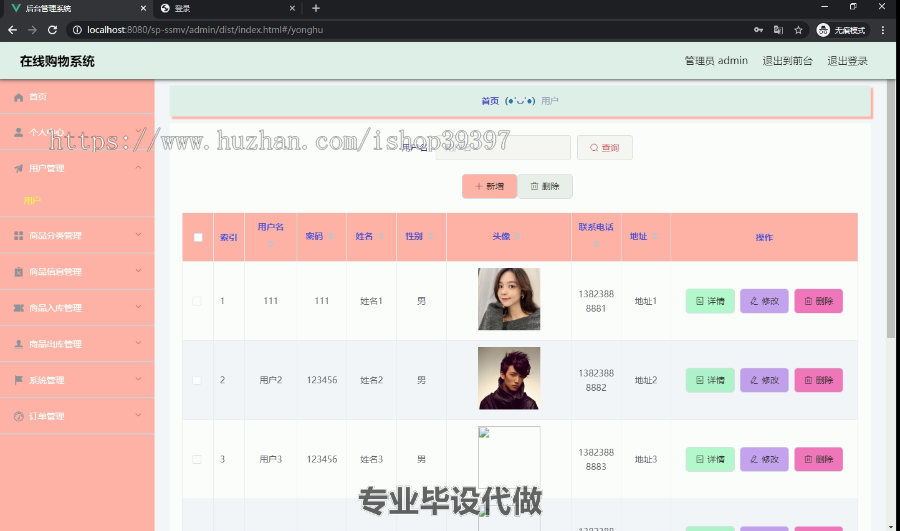Click the 商品入库管理 icon

point(18,308)
